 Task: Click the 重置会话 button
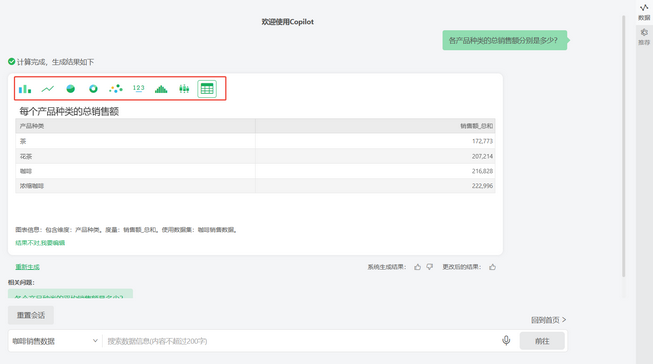[31, 315]
